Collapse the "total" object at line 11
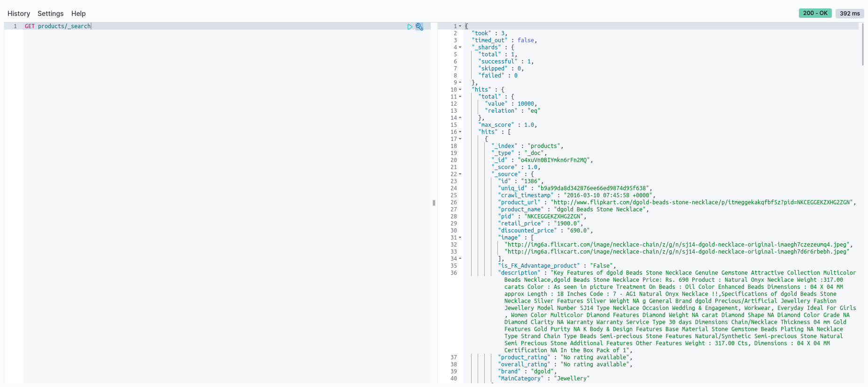 pyautogui.click(x=460, y=97)
